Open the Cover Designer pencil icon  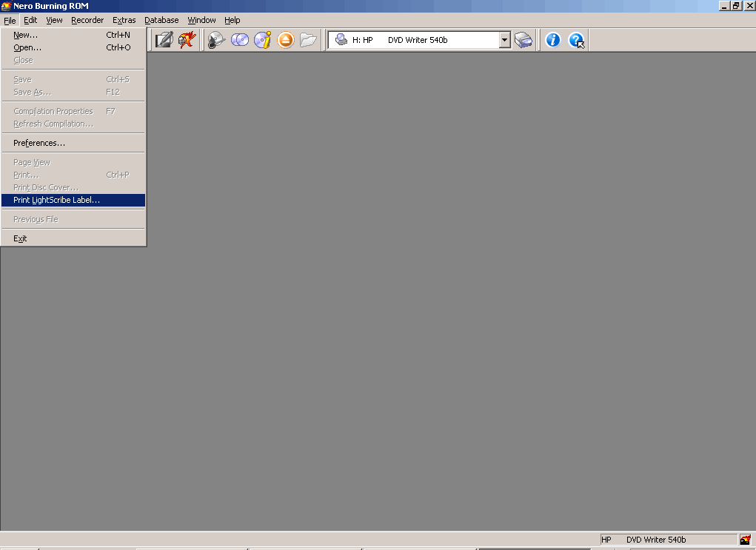click(x=164, y=40)
